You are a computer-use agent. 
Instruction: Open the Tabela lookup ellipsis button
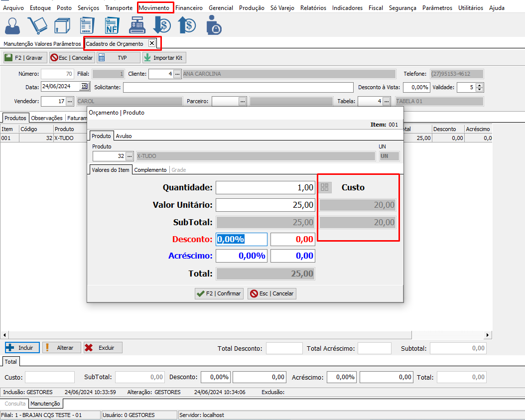coord(386,101)
